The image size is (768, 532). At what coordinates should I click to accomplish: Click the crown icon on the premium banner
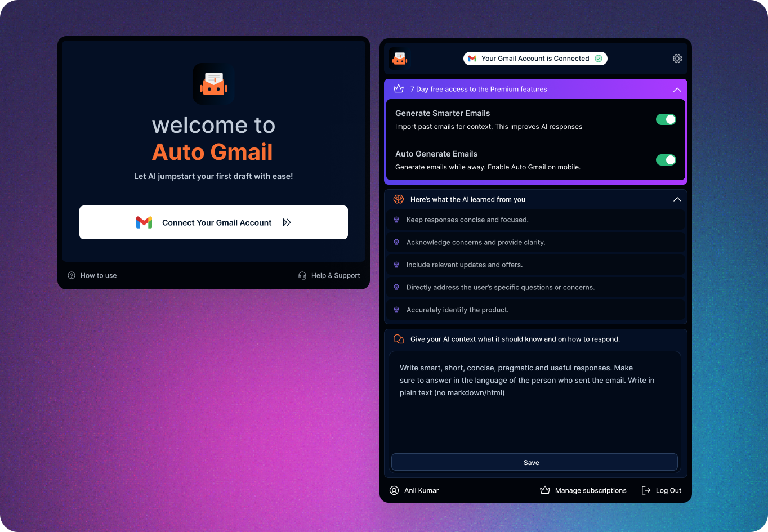pyautogui.click(x=399, y=88)
